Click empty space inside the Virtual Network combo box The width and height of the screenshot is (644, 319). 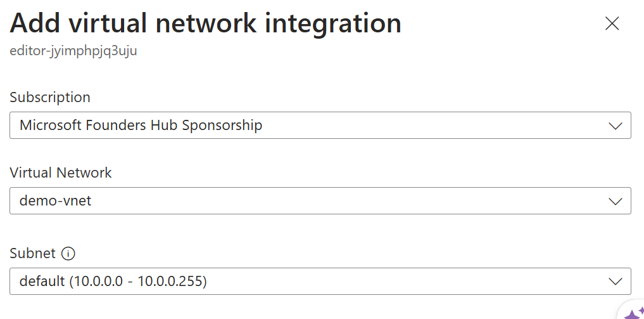tap(349, 200)
